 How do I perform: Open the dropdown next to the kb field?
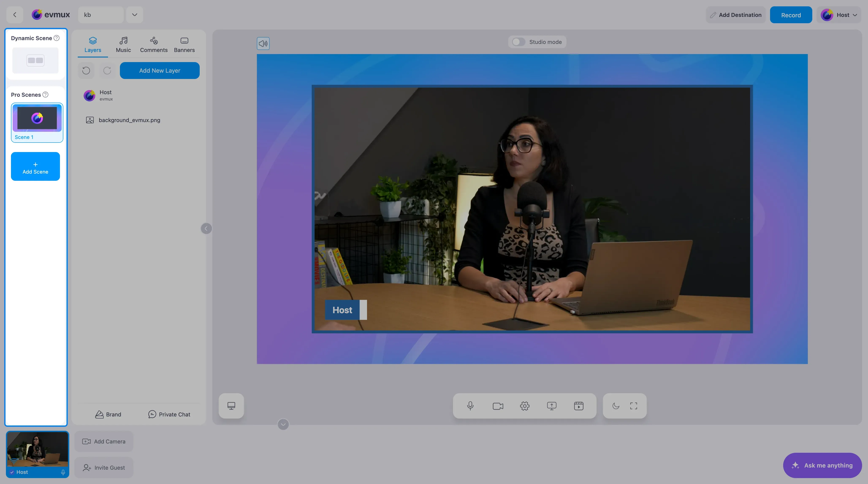tap(134, 15)
